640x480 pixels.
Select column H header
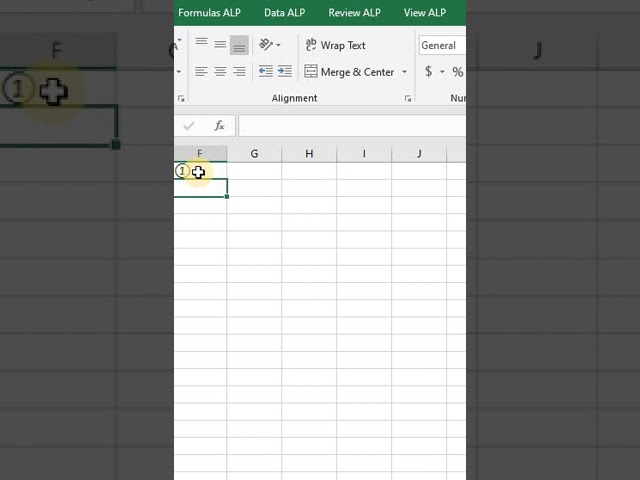click(309, 153)
